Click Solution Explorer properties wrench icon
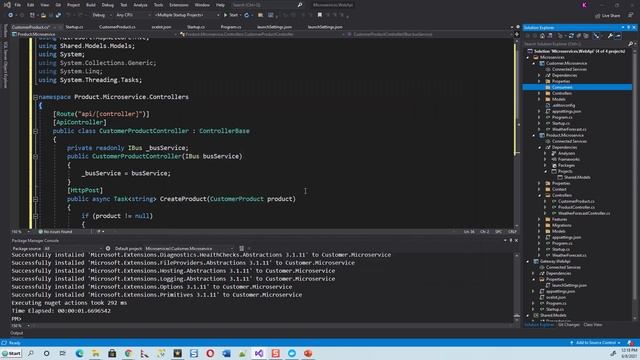The image size is (640, 360). tap(610, 36)
